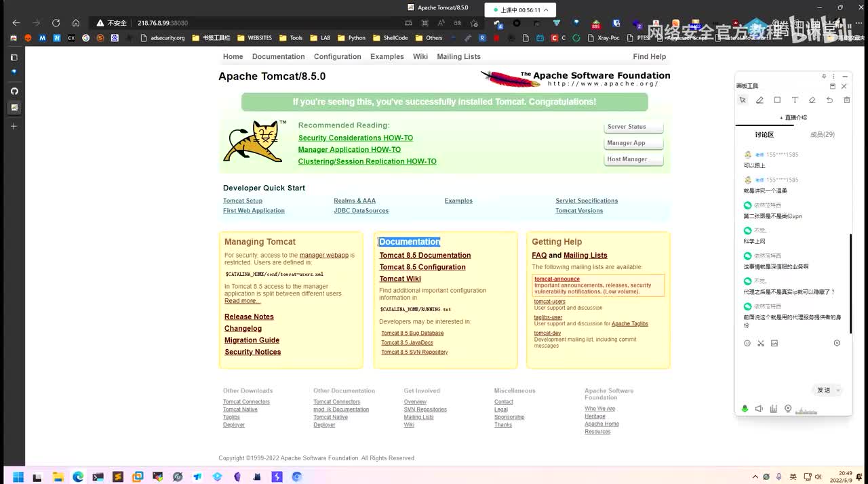The height and width of the screenshot is (484, 868).
Task: Open the adsecurity.org bookmark
Action: point(163,38)
